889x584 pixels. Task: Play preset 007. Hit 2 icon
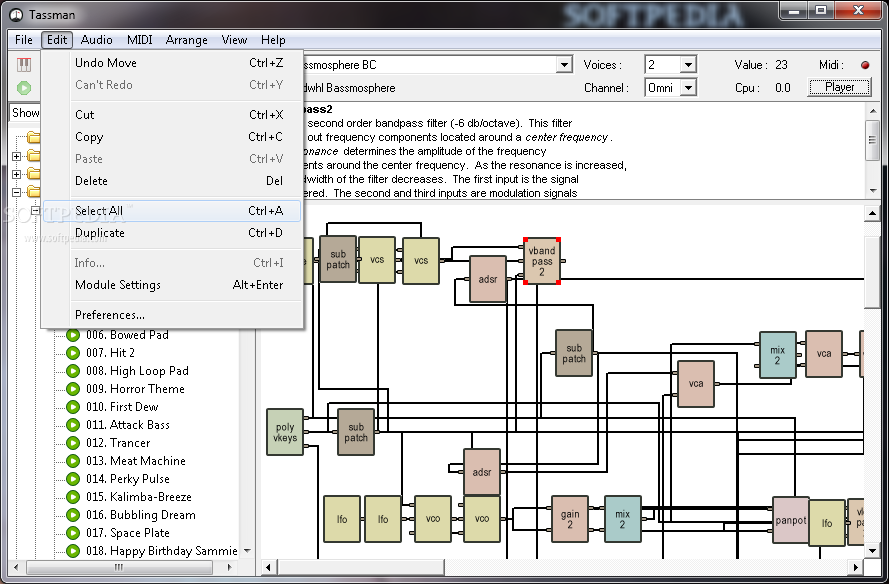[73, 353]
